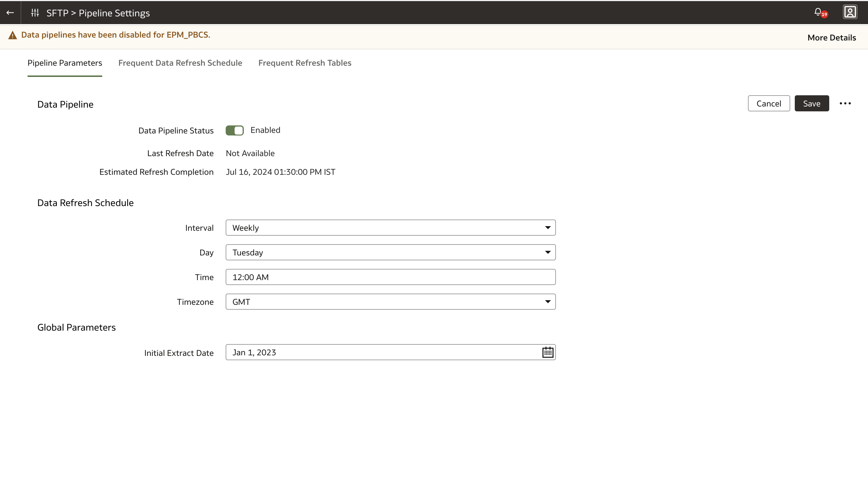This screenshot has height=479, width=868.
Task: Open the three-dot more actions menu
Action: (845, 103)
